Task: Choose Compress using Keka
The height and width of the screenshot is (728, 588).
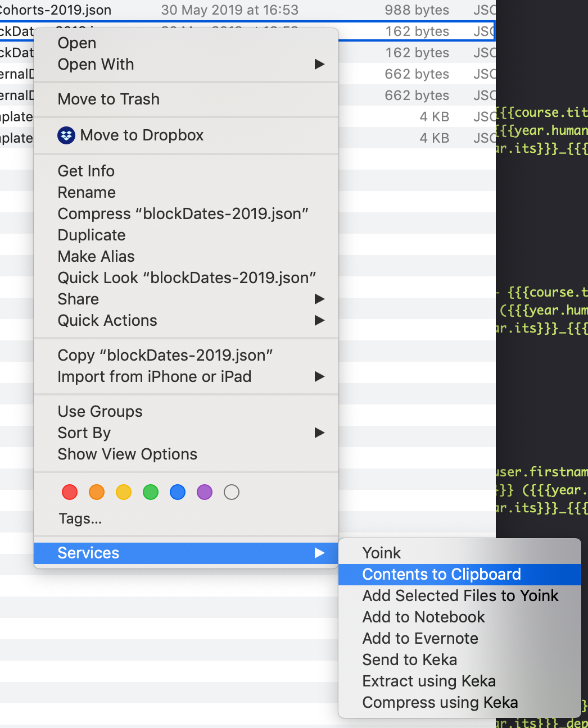Action: tap(460, 702)
